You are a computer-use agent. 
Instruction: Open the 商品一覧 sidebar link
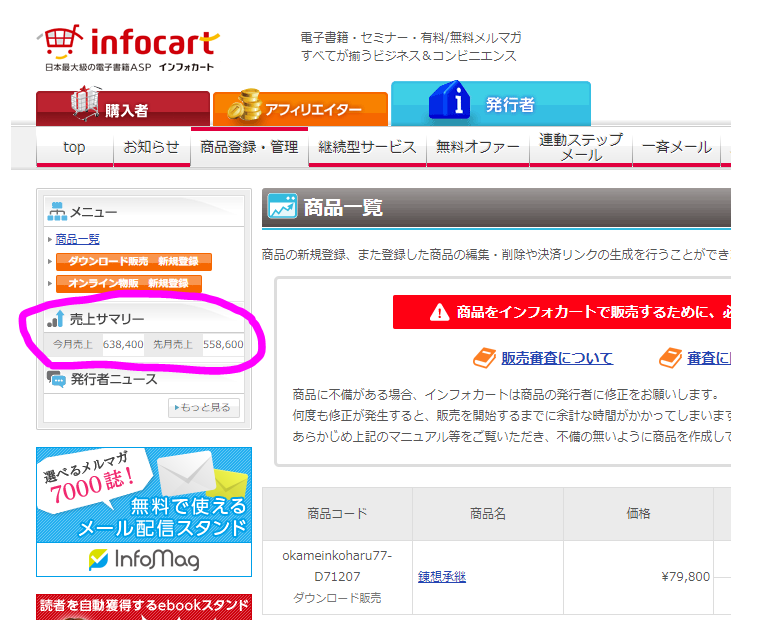click(77, 239)
